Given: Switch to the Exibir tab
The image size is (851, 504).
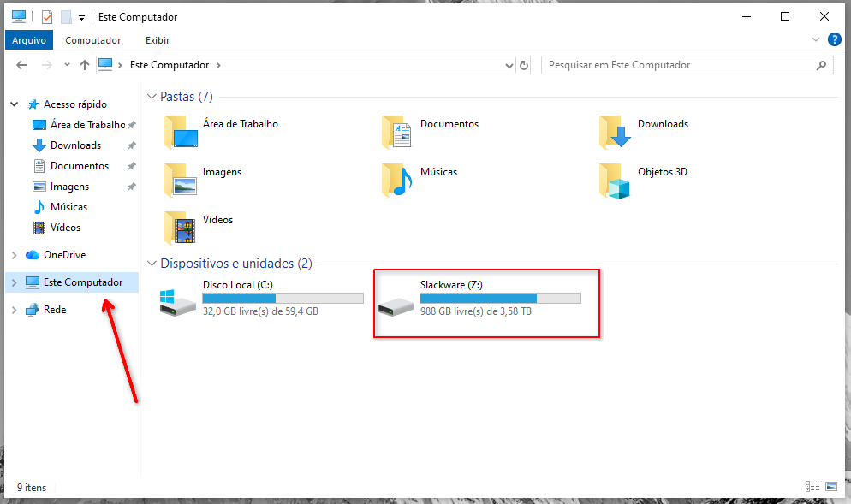Looking at the screenshot, I should (x=158, y=40).
